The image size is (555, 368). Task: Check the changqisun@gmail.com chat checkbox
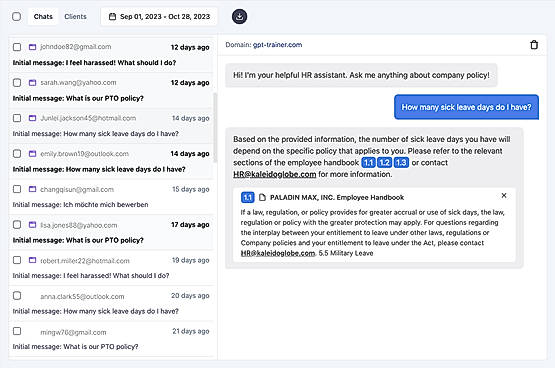click(17, 189)
